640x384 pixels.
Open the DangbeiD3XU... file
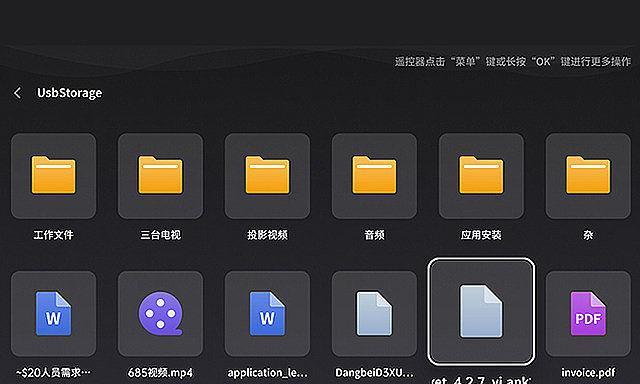coord(374,314)
